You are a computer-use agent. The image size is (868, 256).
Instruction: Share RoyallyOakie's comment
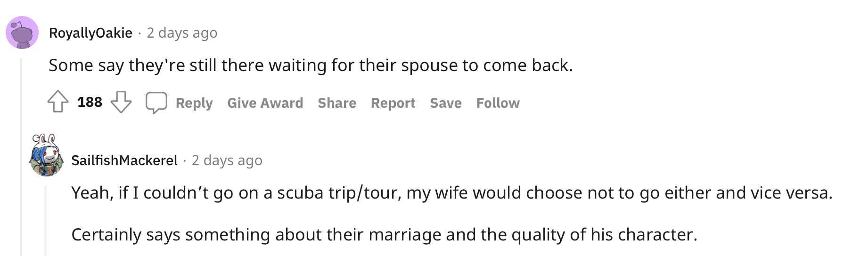tap(337, 103)
